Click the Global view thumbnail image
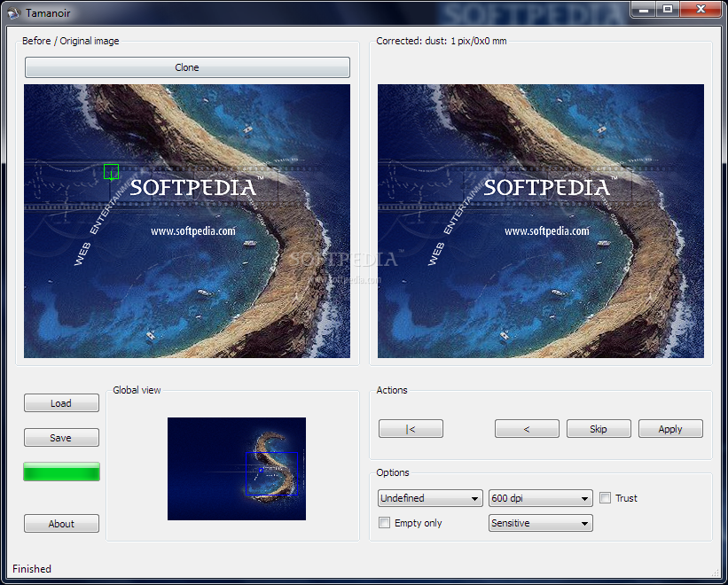The image size is (728, 585). (x=237, y=469)
